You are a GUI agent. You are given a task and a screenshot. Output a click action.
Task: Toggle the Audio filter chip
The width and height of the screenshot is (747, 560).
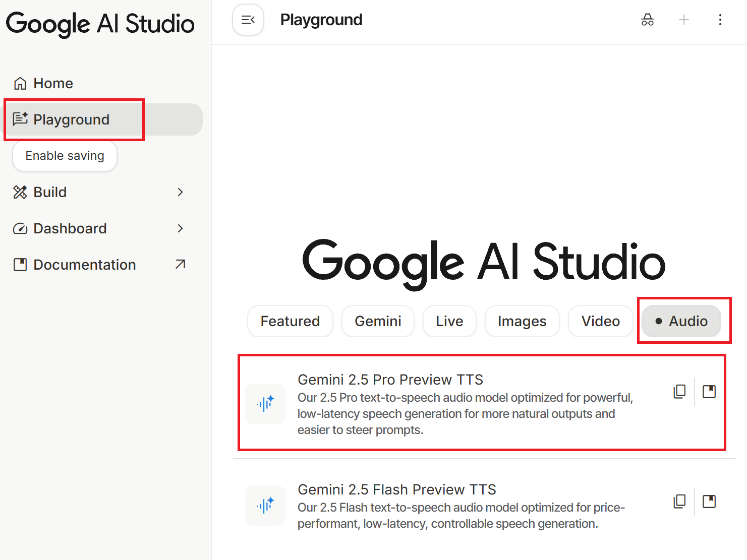point(681,321)
